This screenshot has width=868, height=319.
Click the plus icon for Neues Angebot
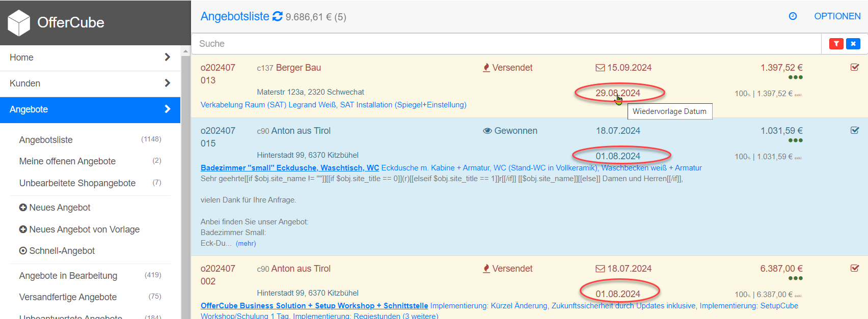pyautogui.click(x=23, y=208)
